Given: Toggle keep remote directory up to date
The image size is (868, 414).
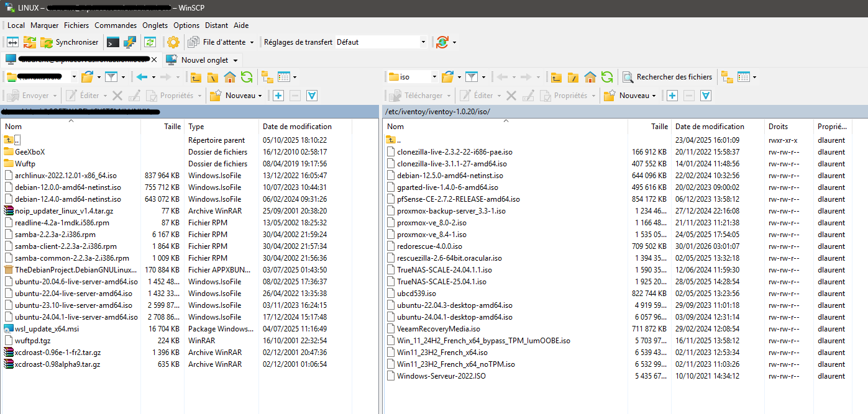Looking at the screenshot, I should [x=30, y=42].
